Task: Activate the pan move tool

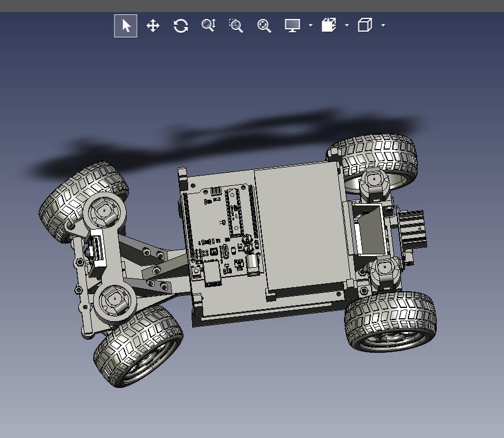Action: point(153,26)
